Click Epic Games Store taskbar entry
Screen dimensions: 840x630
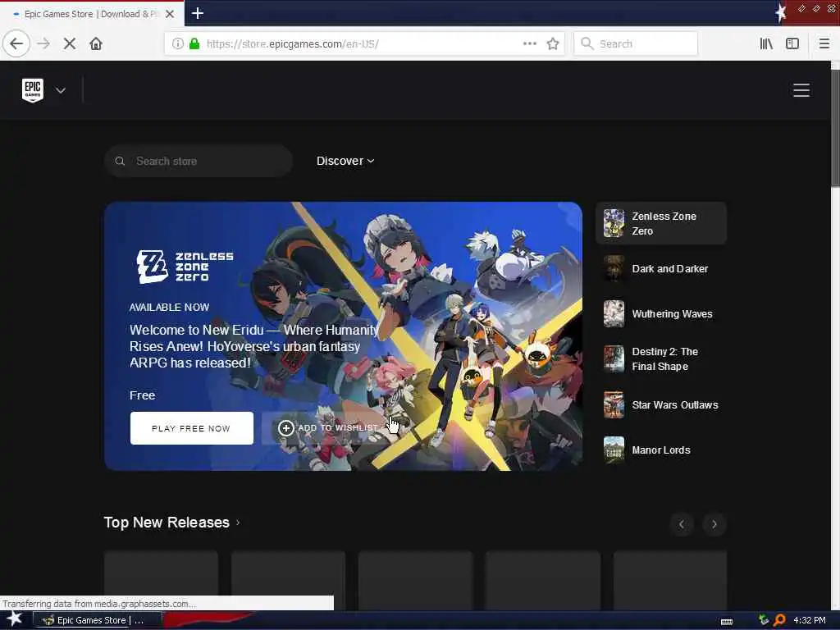coord(98,620)
